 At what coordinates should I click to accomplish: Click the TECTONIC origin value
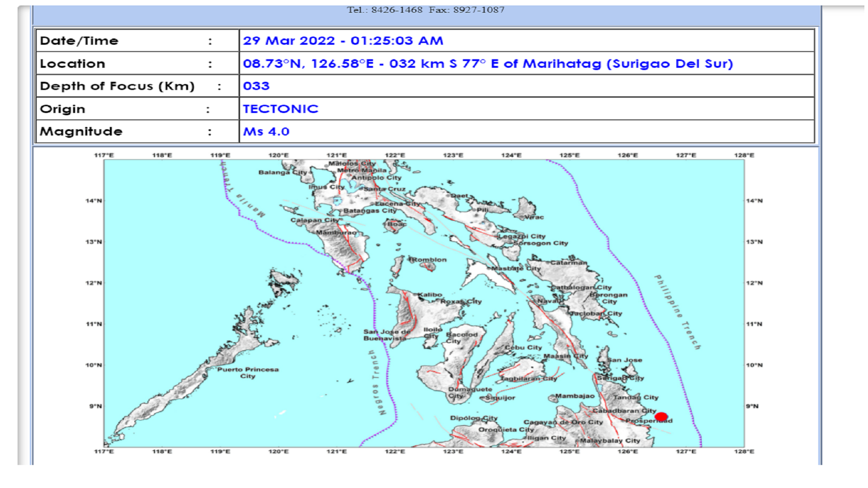pyautogui.click(x=281, y=109)
